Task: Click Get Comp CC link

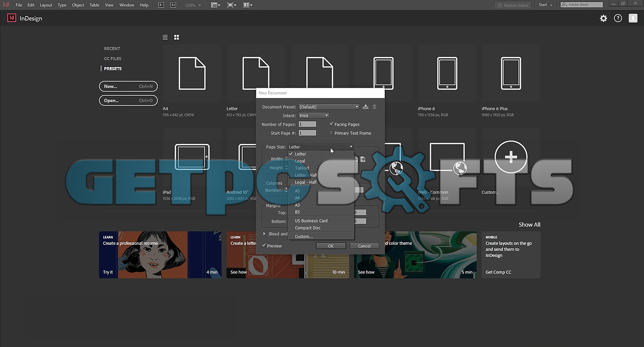Action: tap(498, 272)
